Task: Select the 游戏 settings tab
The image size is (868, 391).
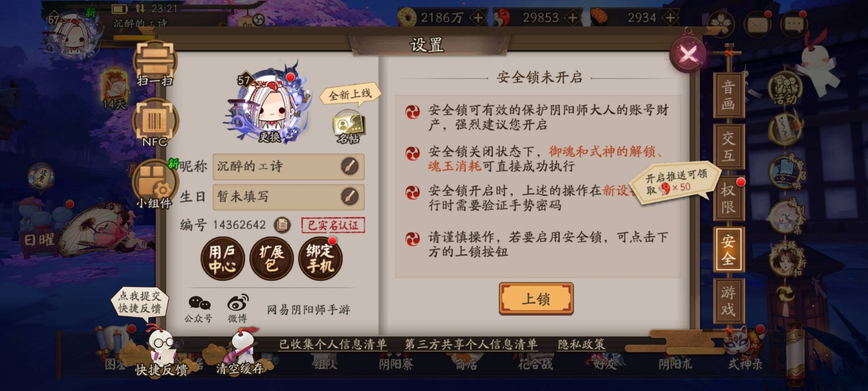Action: click(x=728, y=301)
